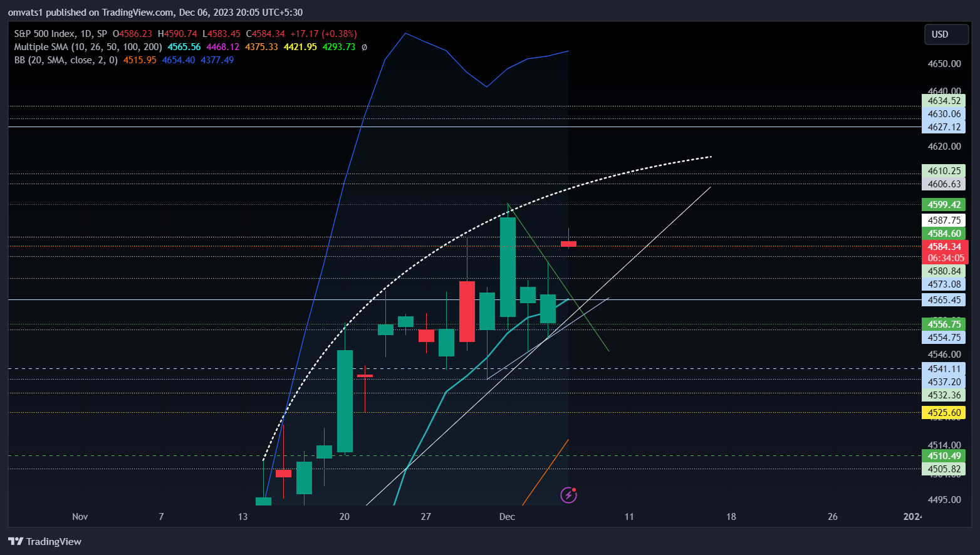Click SMA 200 value 4293.73

[x=339, y=47]
